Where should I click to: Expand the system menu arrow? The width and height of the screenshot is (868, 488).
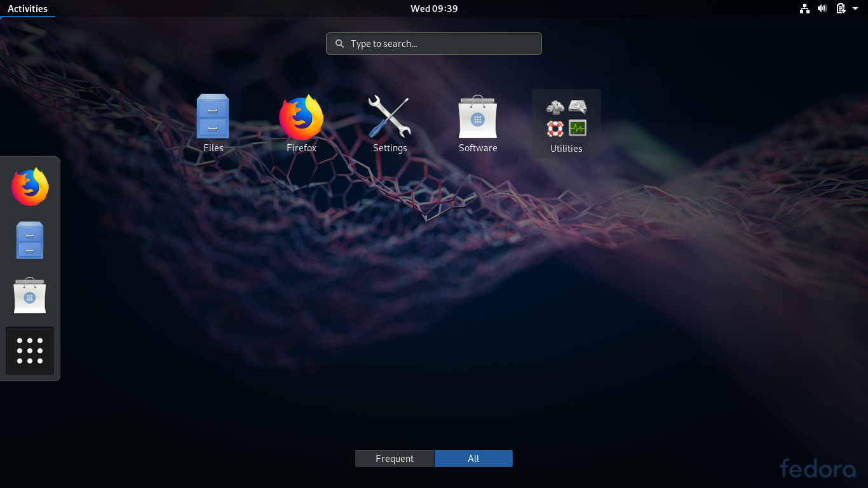855,8
